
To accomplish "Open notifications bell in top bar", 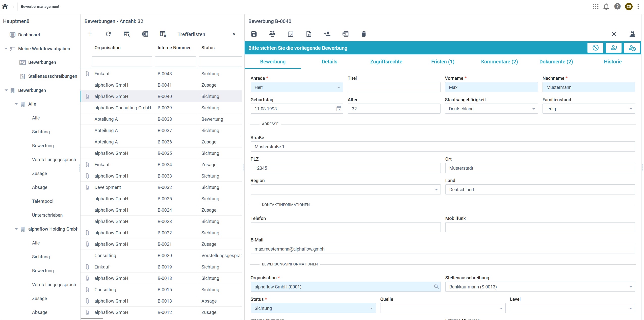I will 606,7.
